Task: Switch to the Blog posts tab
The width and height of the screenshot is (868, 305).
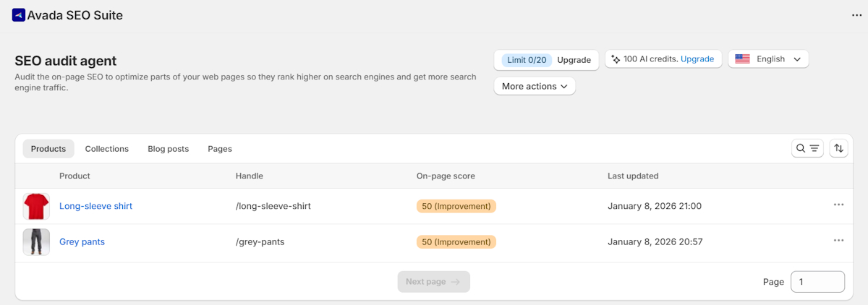Action: 169,149
